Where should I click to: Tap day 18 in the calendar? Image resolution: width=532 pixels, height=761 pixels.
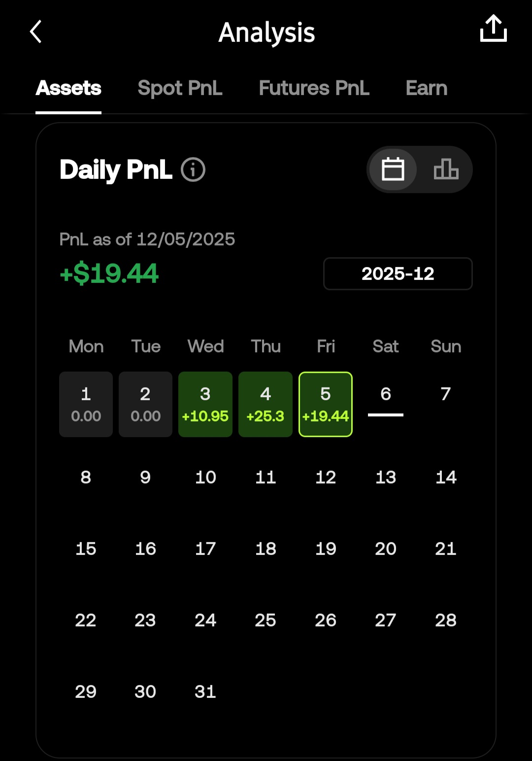pos(266,549)
